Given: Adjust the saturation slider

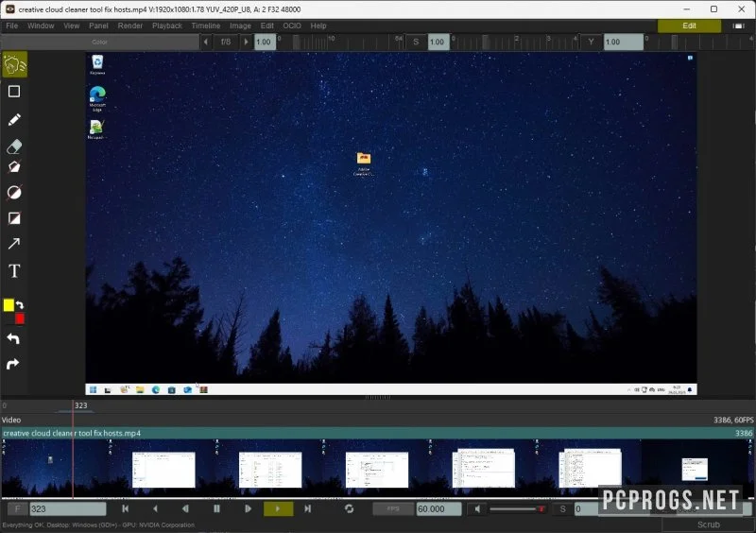Looking at the screenshot, I should coord(515,42).
